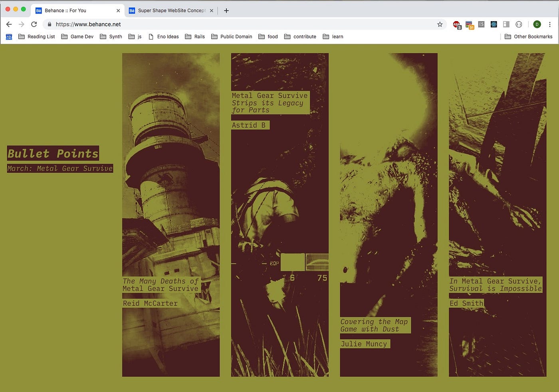Open the blue 12 calendar bookmark

click(x=9, y=37)
